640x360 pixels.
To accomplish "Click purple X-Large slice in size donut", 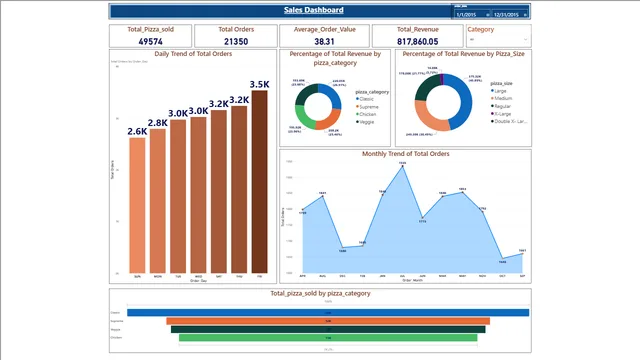I will pyautogui.click(x=442, y=79).
